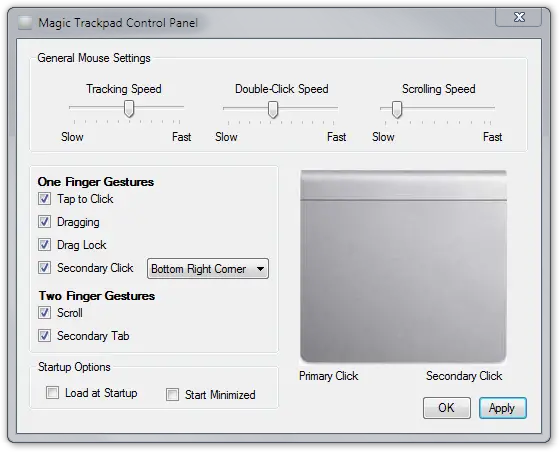Toggle the Secondary Click checkbox
Screen dimensions: 560x452
pos(44,267)
